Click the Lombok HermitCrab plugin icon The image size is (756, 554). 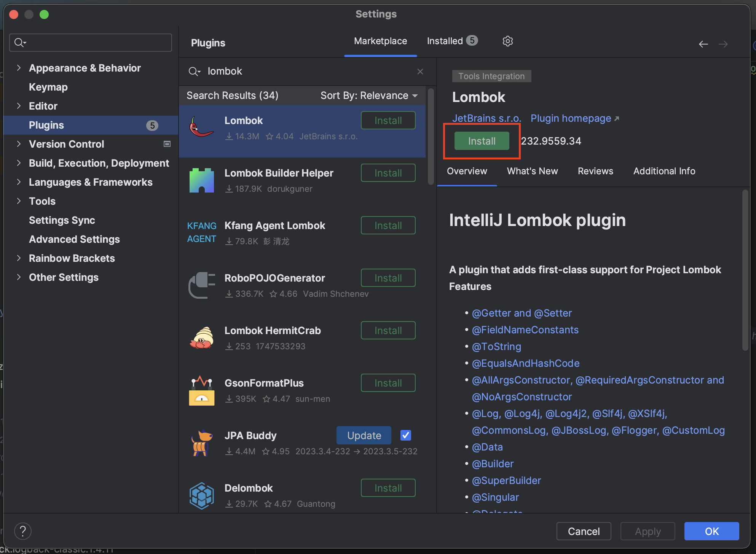point(201,338)
